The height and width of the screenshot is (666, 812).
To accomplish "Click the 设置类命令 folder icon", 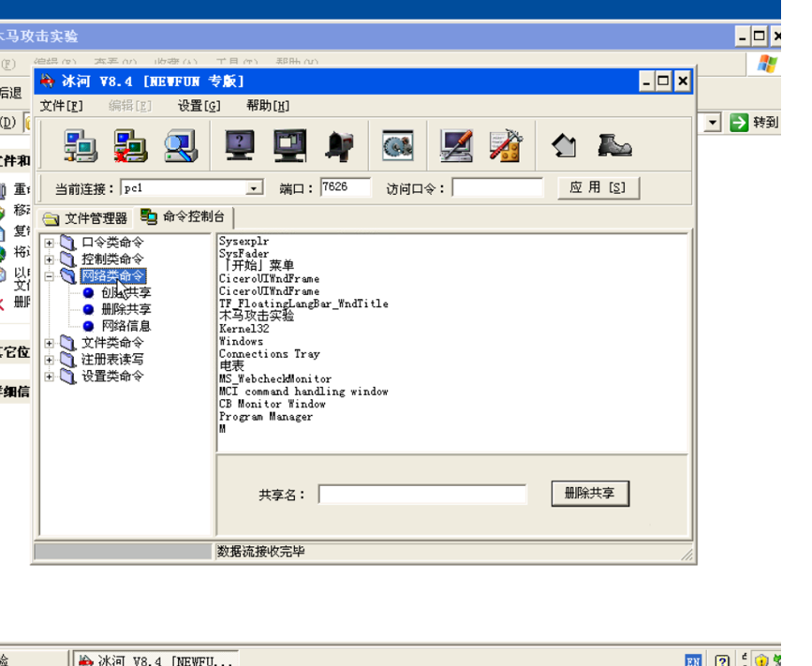I will pyautogui.click(x=67, y=376).
